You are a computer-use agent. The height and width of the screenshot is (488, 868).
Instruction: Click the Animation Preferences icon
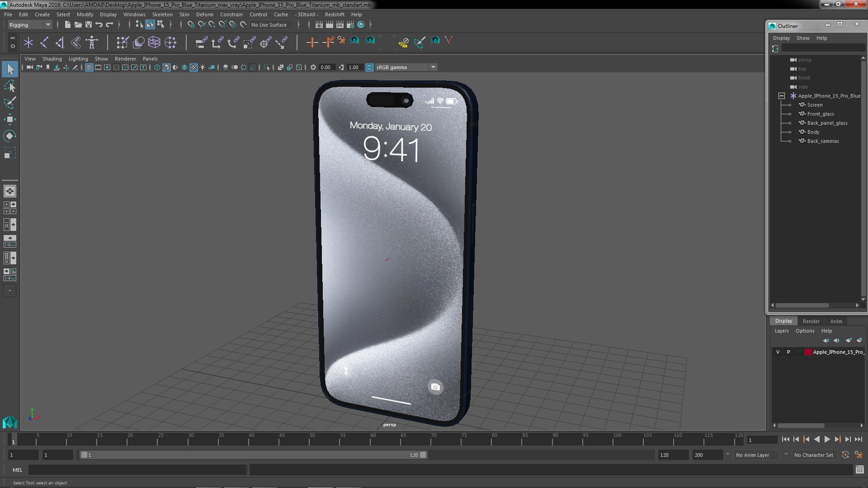[x=859, y=455]
